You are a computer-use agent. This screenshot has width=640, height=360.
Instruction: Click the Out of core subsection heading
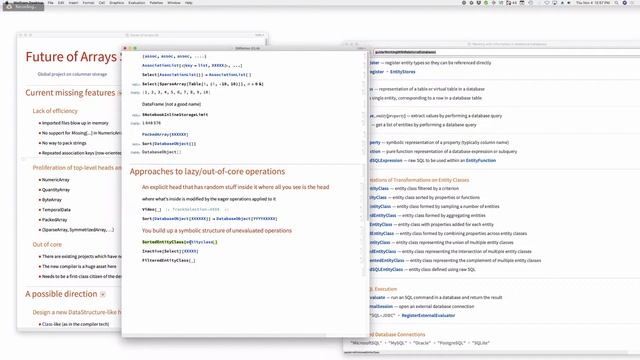click(x=47, y=244)
